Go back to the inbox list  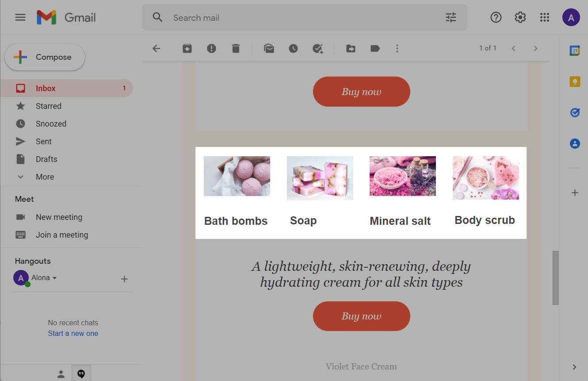(156, 49)
